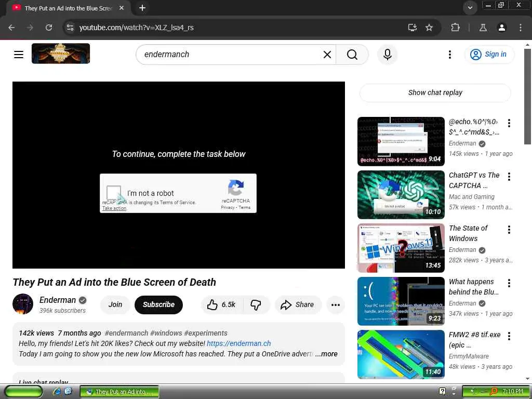Open reCAPTCHA Take action link
532x399 pixels.
click(114, 208)
